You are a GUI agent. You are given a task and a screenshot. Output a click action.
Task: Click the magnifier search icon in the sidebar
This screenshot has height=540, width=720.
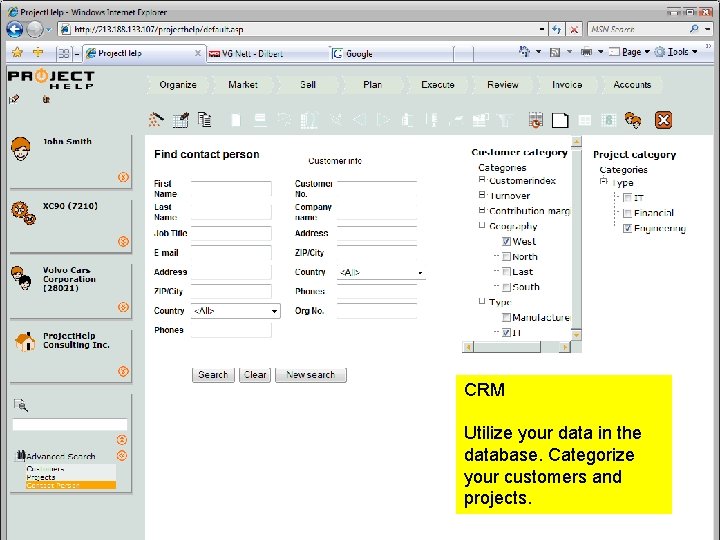[x=21, y=405]
